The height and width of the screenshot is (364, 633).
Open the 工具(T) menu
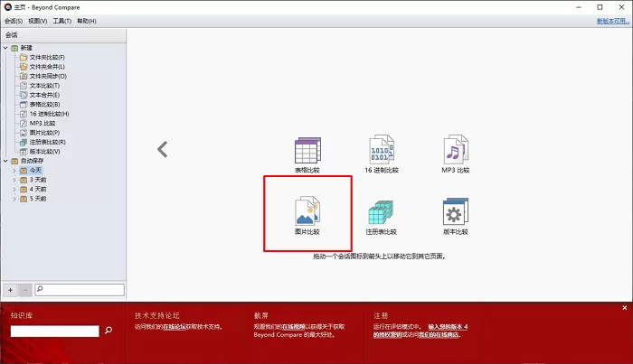pos(61,21)
